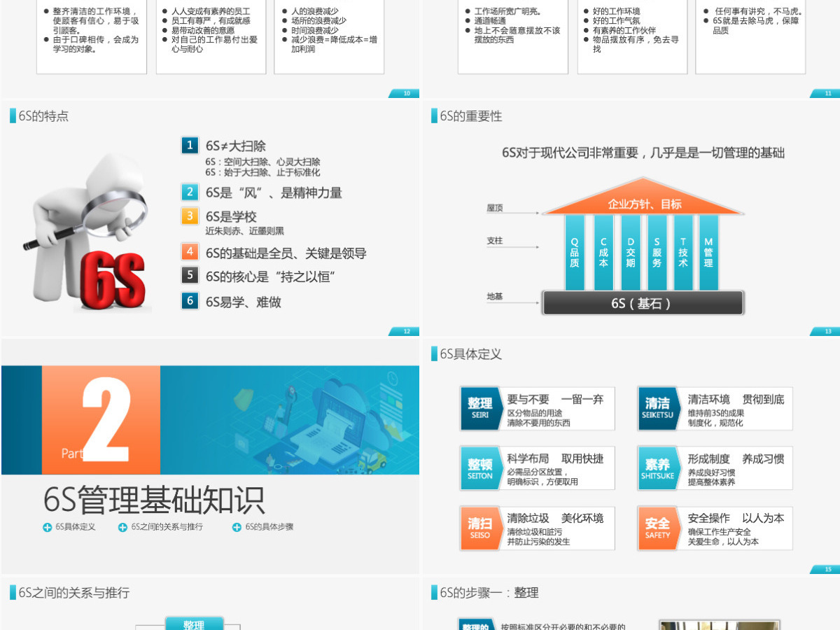Click the text 6S的核心是“持之以恒”
The width and height of the screenshot is (840, 630).
[x=270, y=276]
